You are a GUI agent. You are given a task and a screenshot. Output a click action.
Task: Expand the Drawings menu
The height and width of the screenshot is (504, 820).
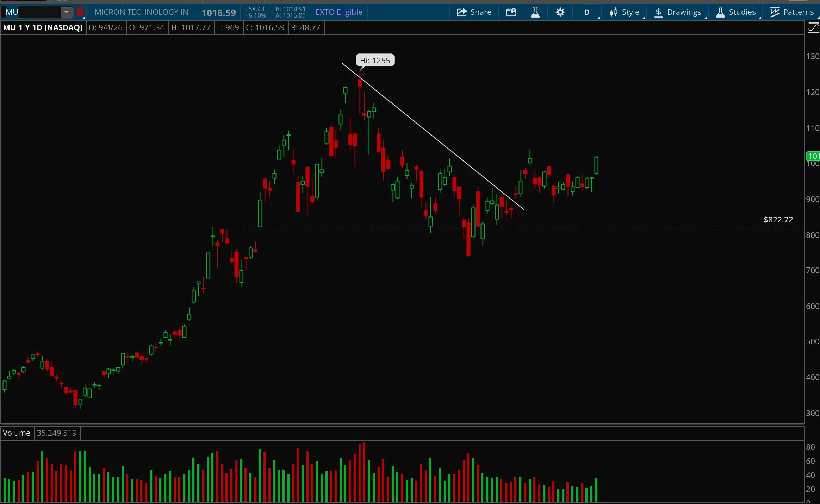[678, 12]
